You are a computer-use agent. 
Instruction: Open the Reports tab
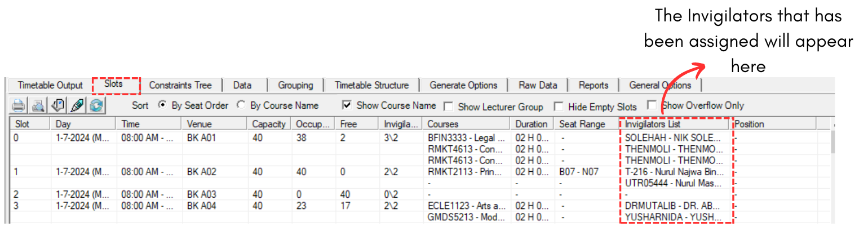tap(593, 86)
